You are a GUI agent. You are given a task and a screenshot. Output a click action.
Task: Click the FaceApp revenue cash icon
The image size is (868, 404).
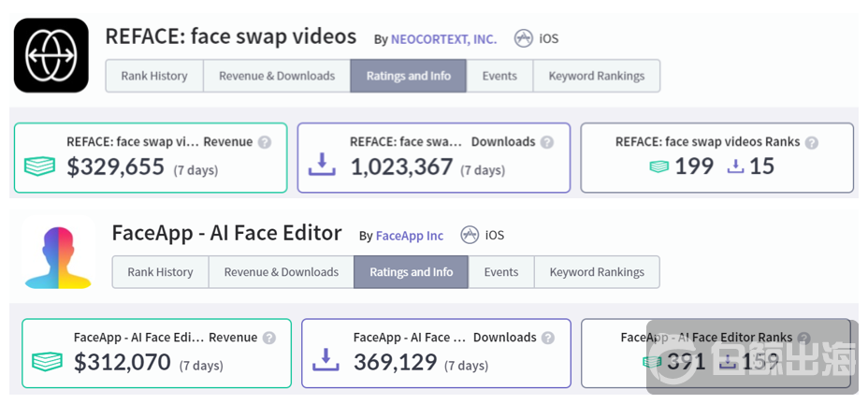47,362
